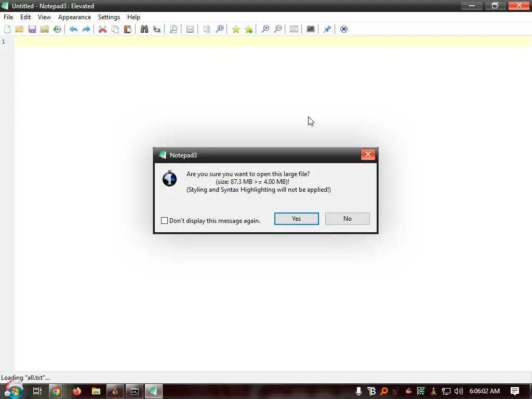The image size is (532, 399).
Task: Click the volume speaker tray icon
Action: (459, 391)
